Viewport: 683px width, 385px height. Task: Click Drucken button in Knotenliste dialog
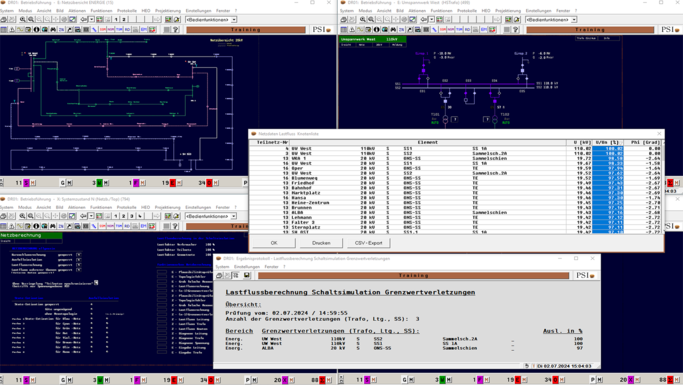[x=321, y=243]
